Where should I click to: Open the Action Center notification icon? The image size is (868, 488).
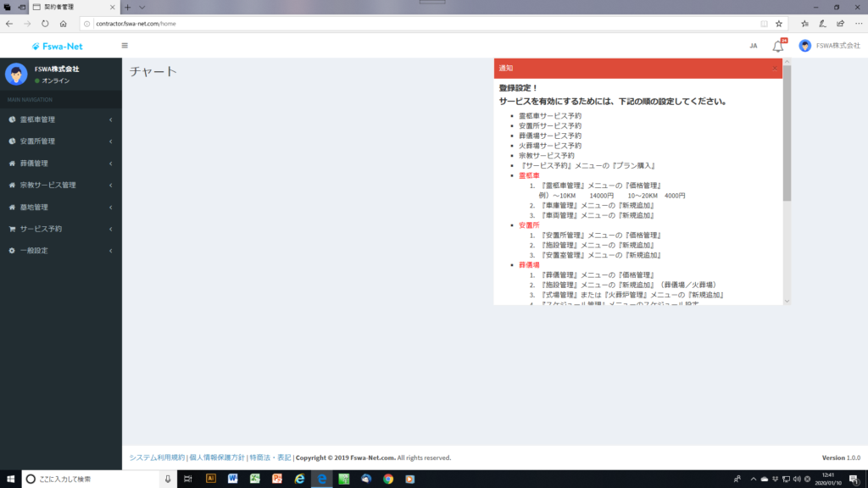854,480
